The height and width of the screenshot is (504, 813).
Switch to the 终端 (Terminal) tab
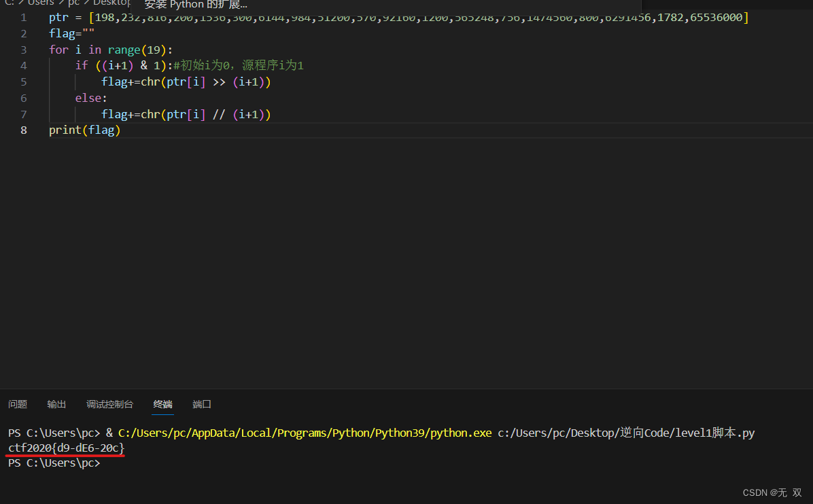point(162,404)
